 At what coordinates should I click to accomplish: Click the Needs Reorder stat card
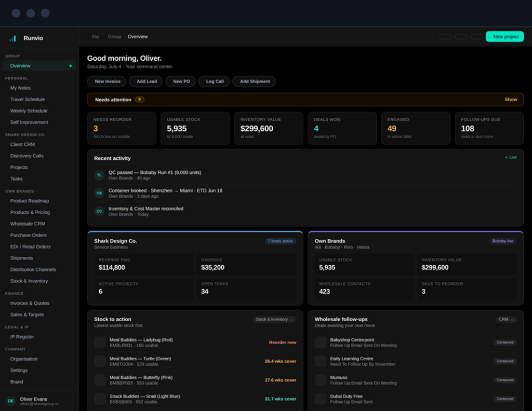(122, 128)
